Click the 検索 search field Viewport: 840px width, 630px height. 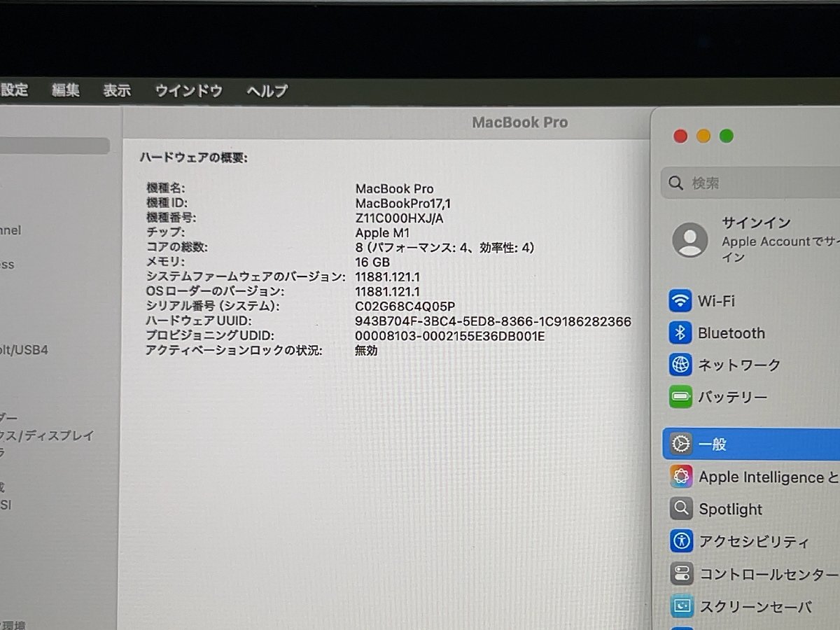coord(750,183)
